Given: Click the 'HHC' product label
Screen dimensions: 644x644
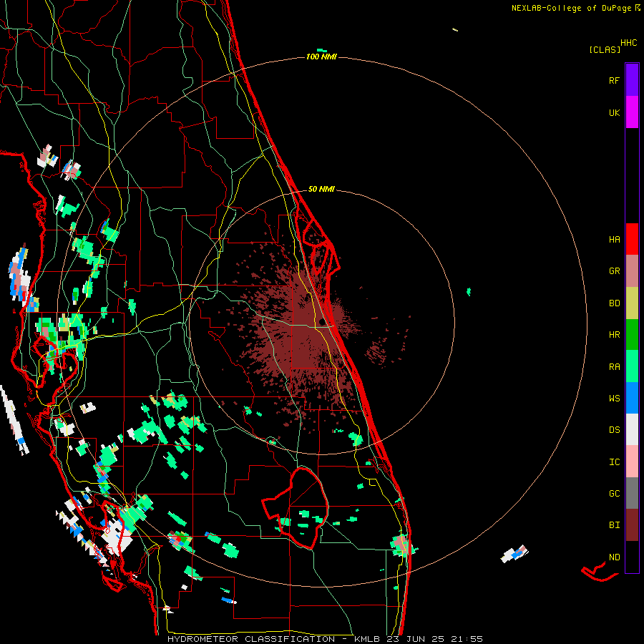Looking at the screenshot, I should tap(629, 43).
